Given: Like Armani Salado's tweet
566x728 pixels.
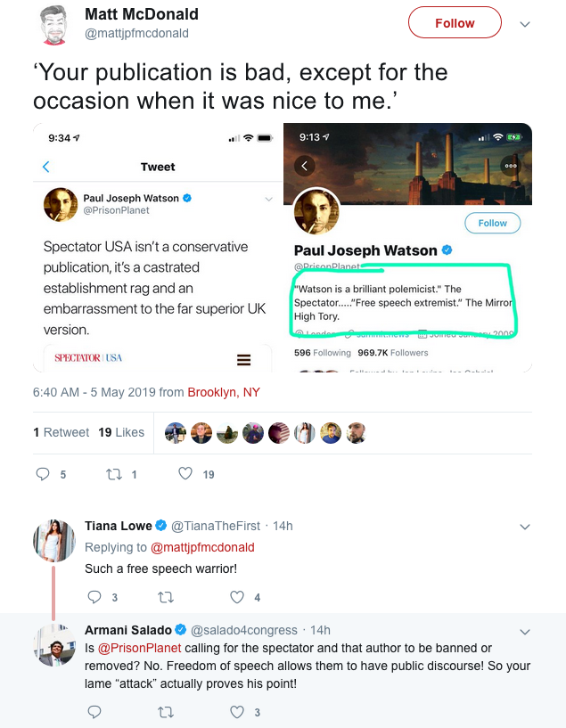Looking at the screenshot, I should click(x=237, y=712).
